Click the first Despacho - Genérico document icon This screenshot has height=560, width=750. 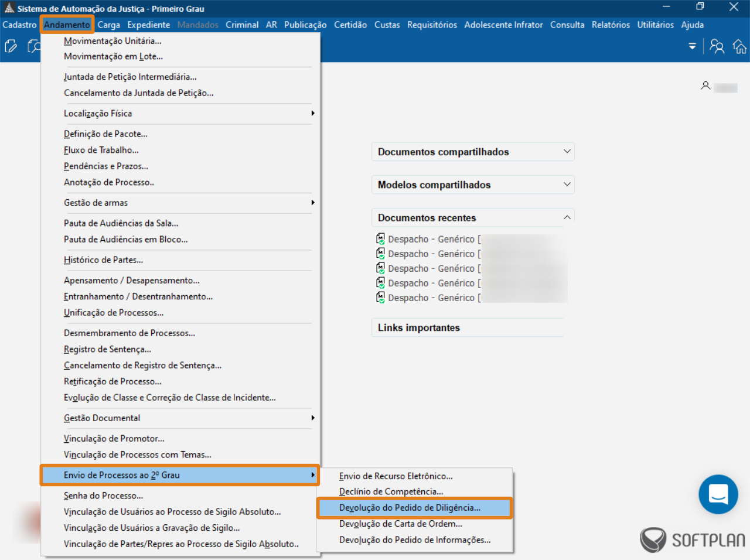381,239
